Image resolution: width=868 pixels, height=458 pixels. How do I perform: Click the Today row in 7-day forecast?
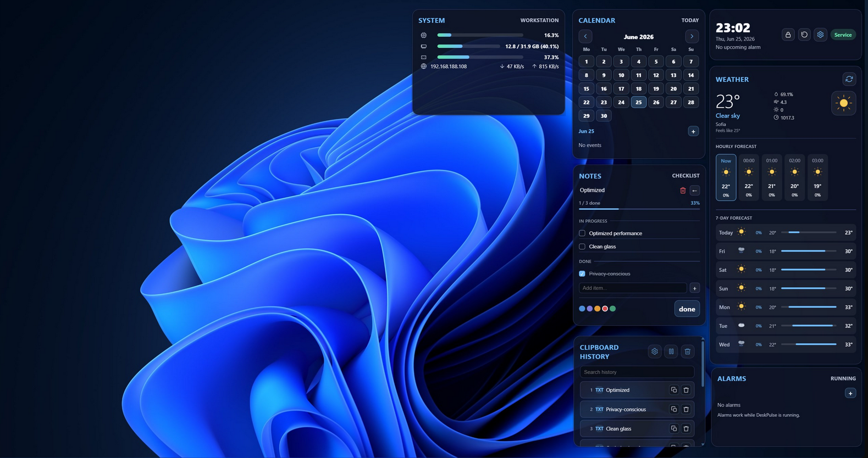(x=786, y=233)
